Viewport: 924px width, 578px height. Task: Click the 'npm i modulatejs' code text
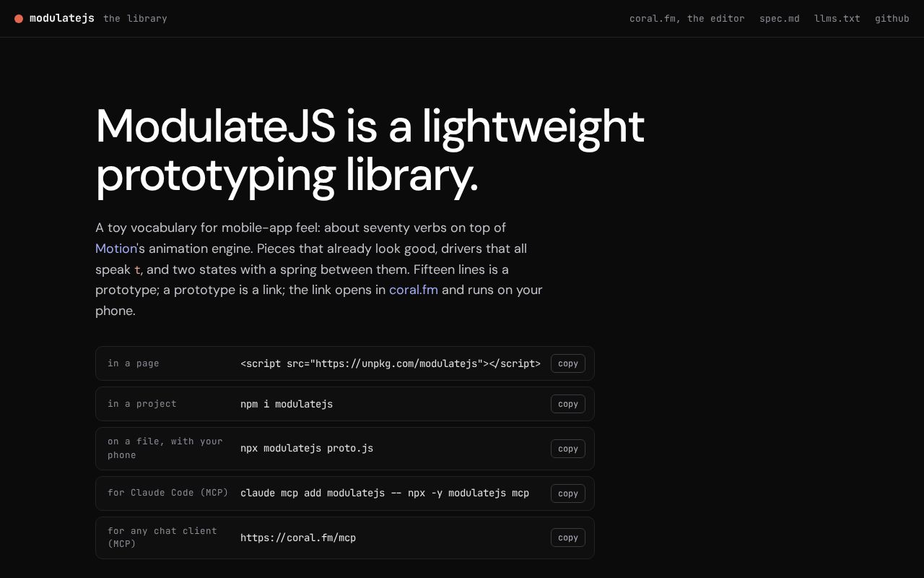287,404
